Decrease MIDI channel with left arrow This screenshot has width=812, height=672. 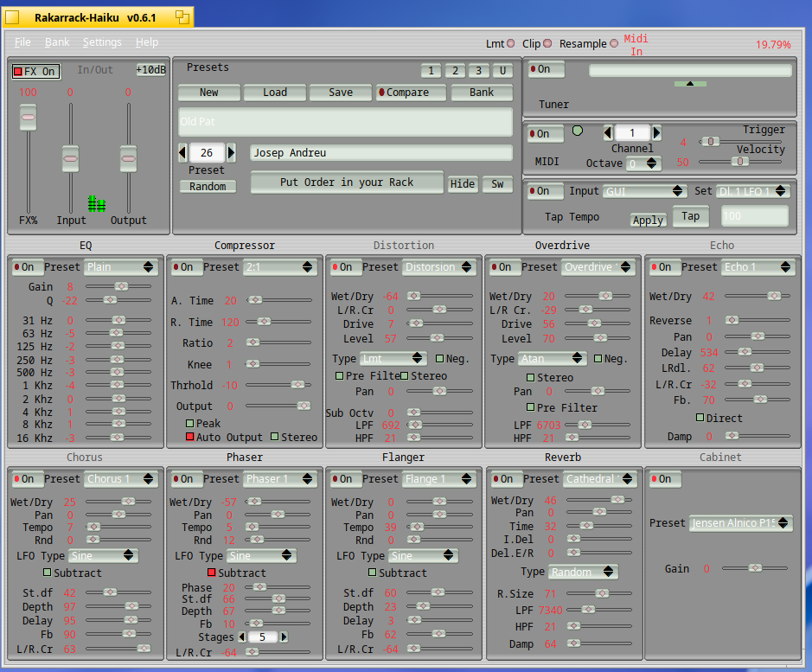[x=609, y=133]
